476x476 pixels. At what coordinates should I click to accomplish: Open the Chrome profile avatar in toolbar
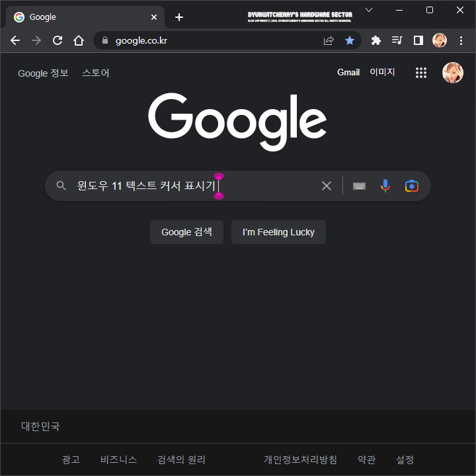pyautogui.click(x=440, y=40)
